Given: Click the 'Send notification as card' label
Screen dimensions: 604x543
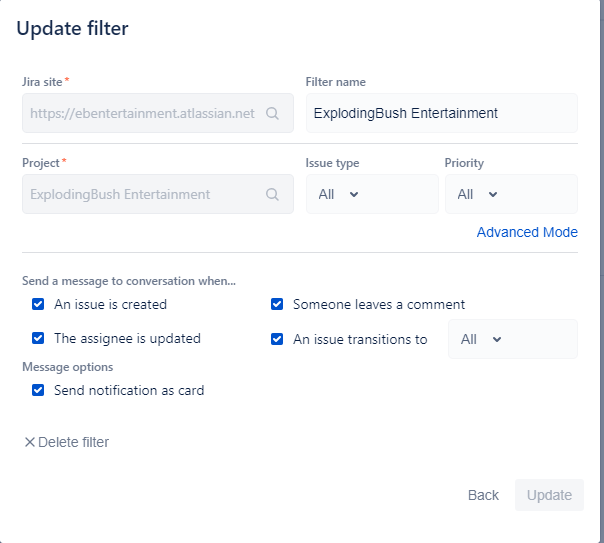Looking at the screenshot, I should (129, 390).
